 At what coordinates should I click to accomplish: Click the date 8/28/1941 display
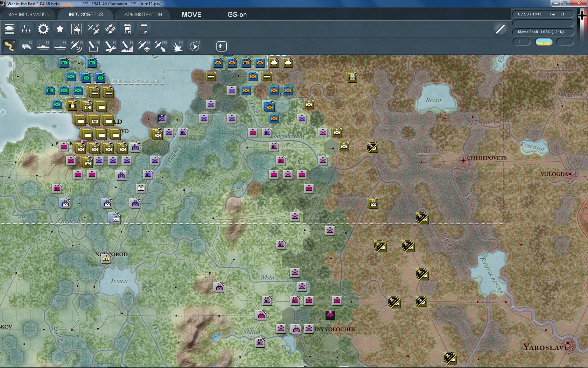tap(530, 14)
